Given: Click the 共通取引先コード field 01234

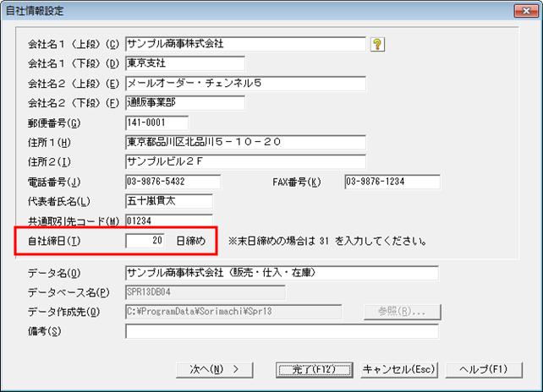Looking at the screenshot, I should [x=169, y=220].
